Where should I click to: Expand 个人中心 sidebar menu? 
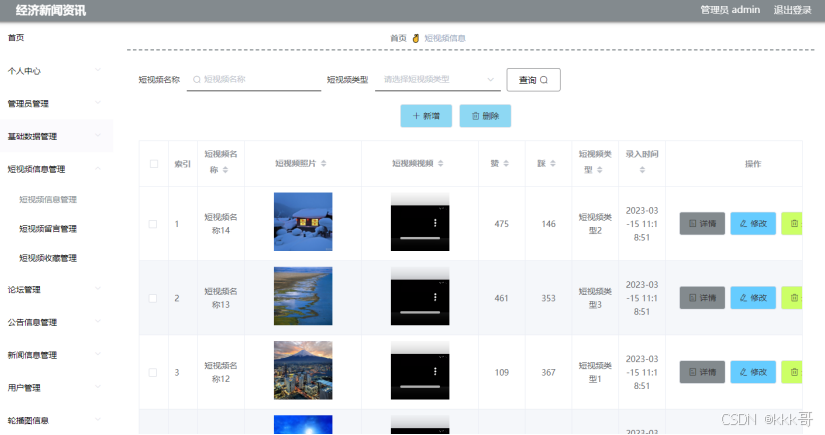coord(55,71)
